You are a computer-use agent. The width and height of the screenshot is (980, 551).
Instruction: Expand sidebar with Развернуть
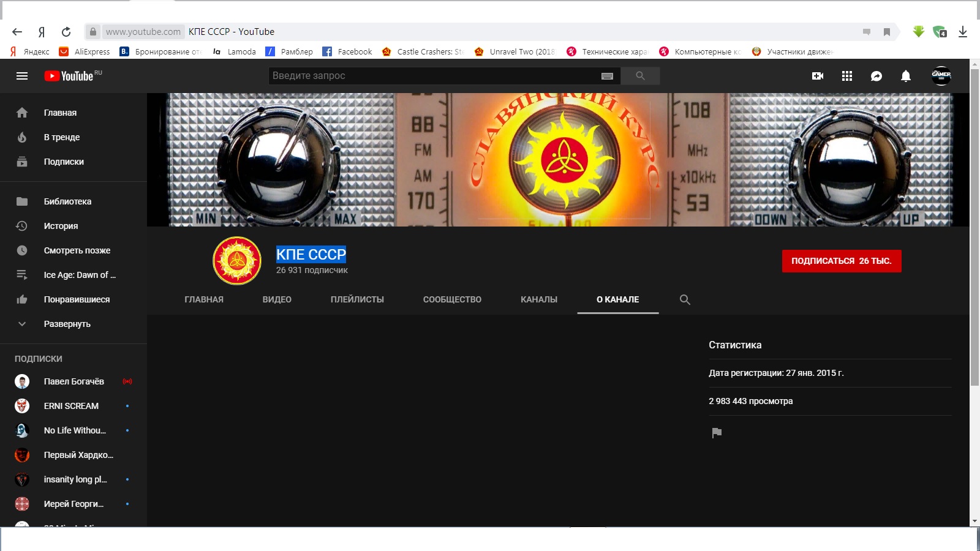point(73,324)
